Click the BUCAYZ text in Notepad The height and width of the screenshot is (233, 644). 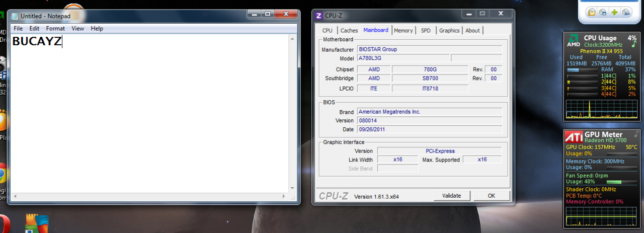pos(37,42)
